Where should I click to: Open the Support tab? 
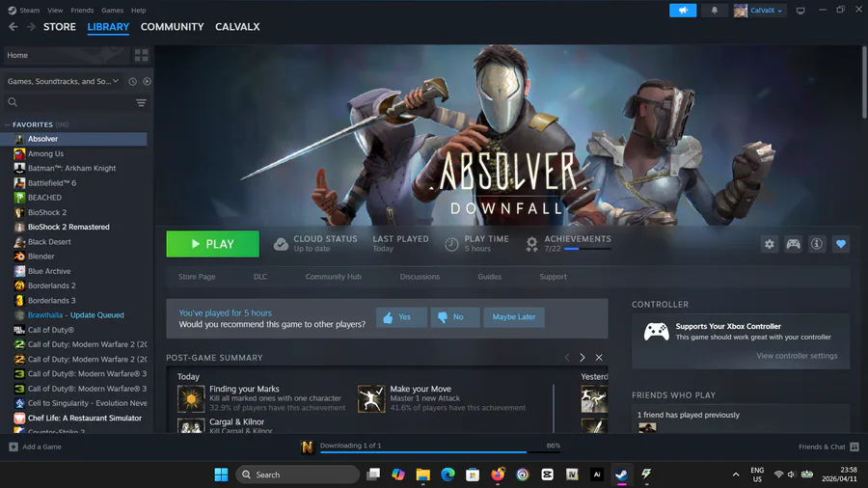pyautogui.click(x=553, y=277)
